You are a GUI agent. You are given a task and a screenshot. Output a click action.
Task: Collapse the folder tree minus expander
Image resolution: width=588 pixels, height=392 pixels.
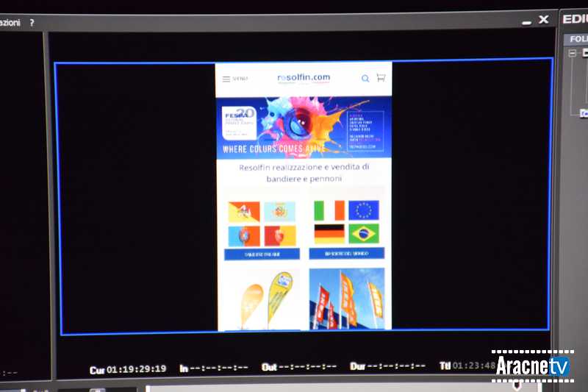coord(573,53)
